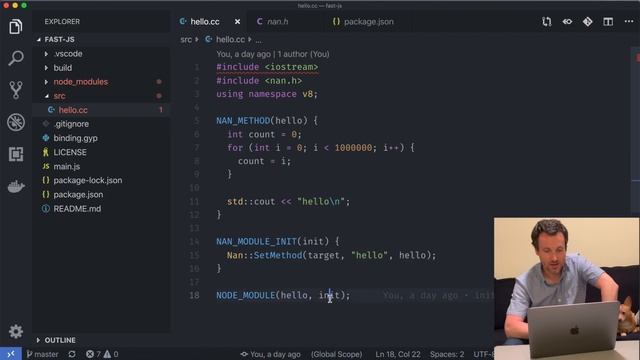Click the 'using namespace v8;' line
This screenshot has height=360, width=640.
[x=267, y=94]
